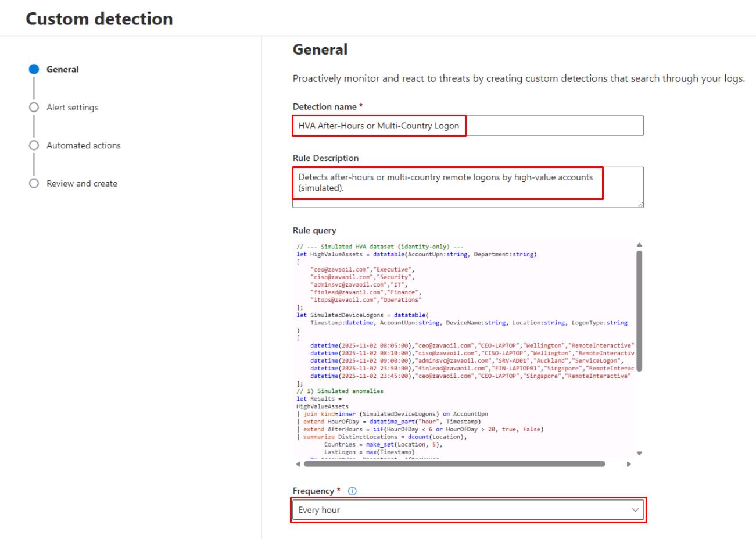This screenshot has height=539, width=756.
Task: Click the Rule query horizontal scrollbar thumb
Action: pos(454,464)
